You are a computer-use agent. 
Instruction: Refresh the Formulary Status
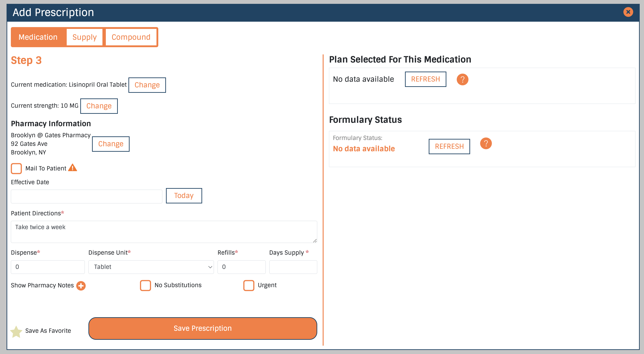point(449,146)
